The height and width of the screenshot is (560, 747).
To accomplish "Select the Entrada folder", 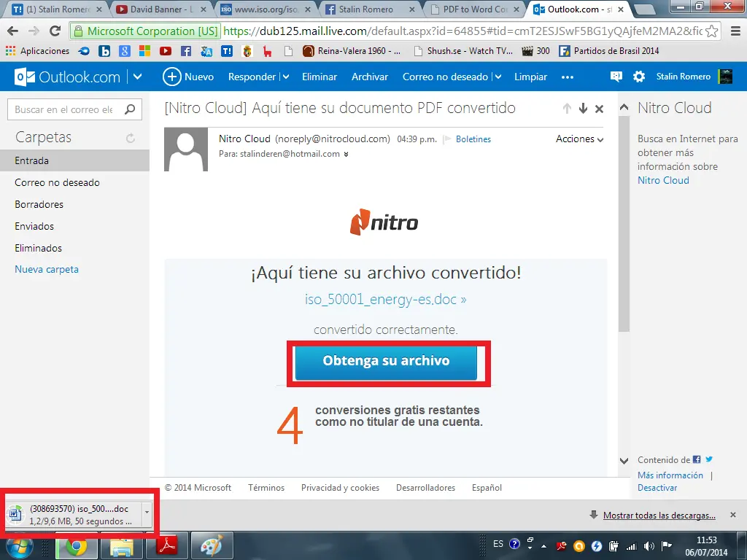I will pos(75,160).
